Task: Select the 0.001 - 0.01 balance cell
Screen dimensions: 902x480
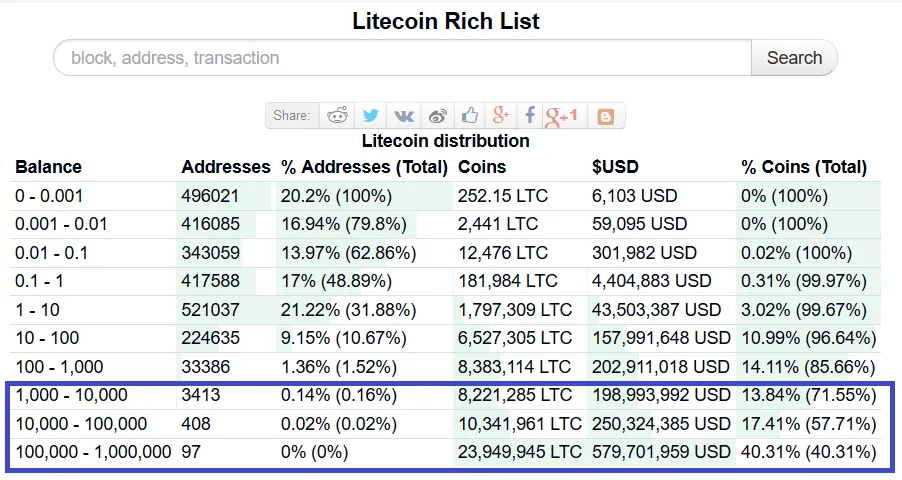Action: 61,224
